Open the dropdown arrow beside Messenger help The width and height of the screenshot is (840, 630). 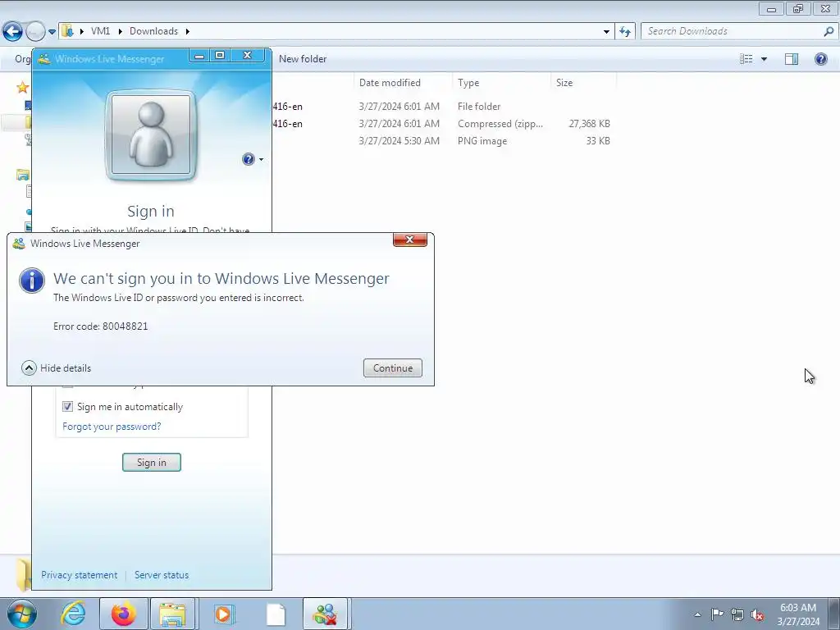coord(261,160)
